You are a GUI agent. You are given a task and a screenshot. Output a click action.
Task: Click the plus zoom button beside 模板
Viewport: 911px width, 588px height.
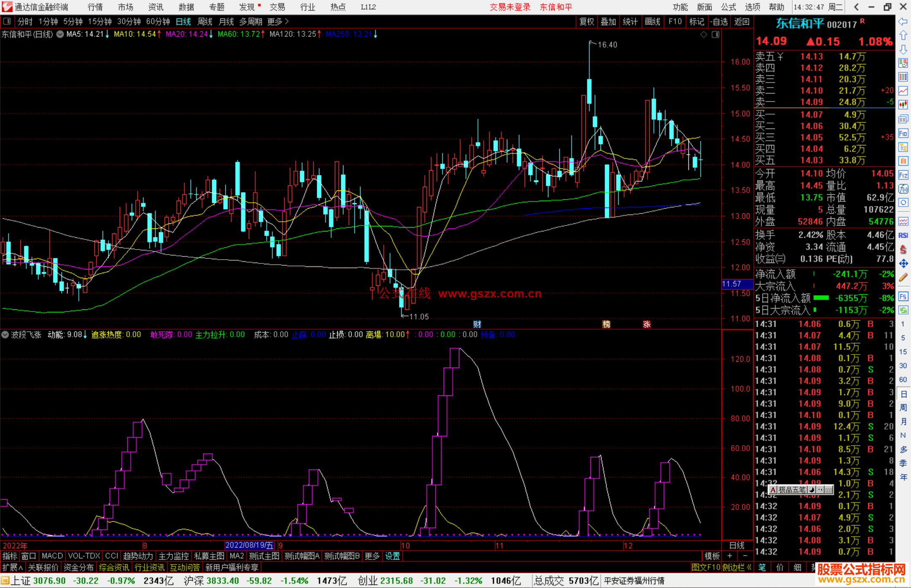click(x=730, y=556)
